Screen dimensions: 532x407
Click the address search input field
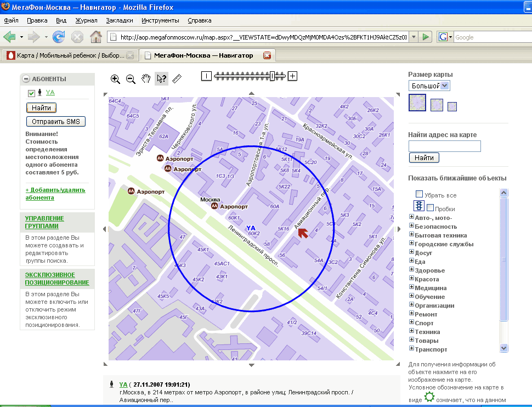444,146
